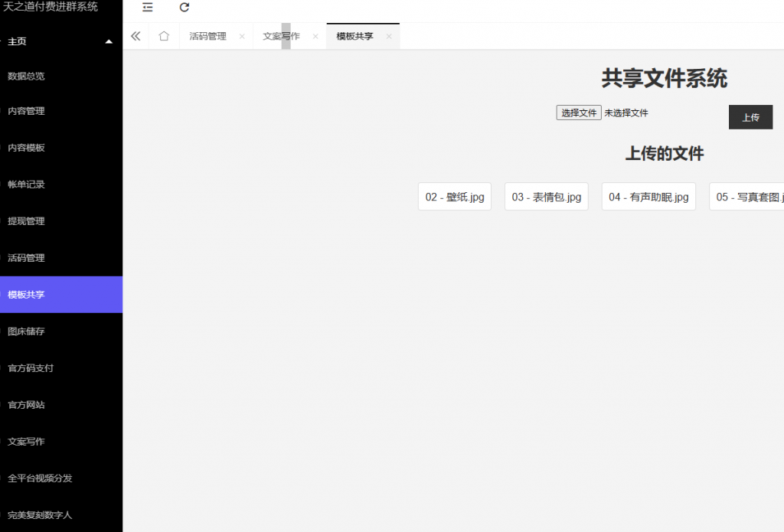Screen dimensions: 784x532
Task: Close the 文案写作 tab
Action: pos(315,36)
